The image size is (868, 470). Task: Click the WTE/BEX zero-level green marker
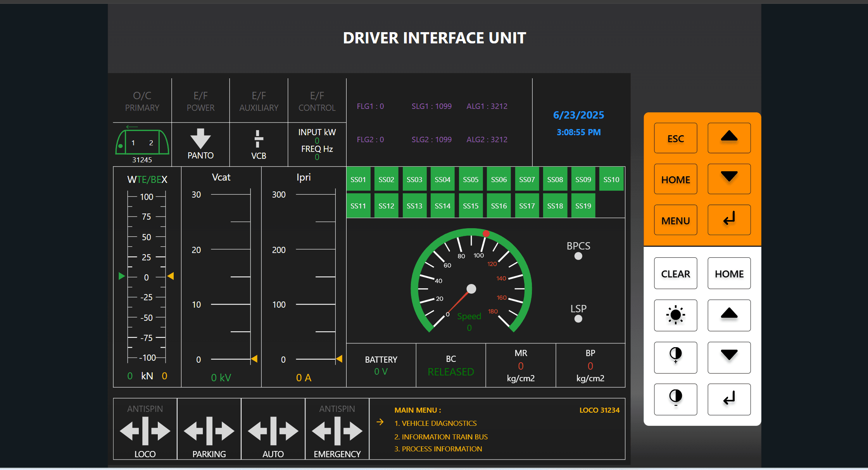tap(122, 276)
